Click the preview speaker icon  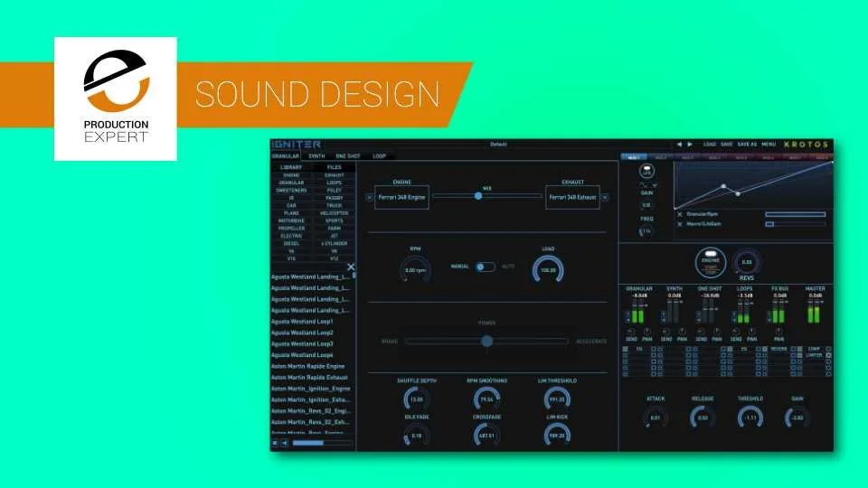click(x=285, y=443)
